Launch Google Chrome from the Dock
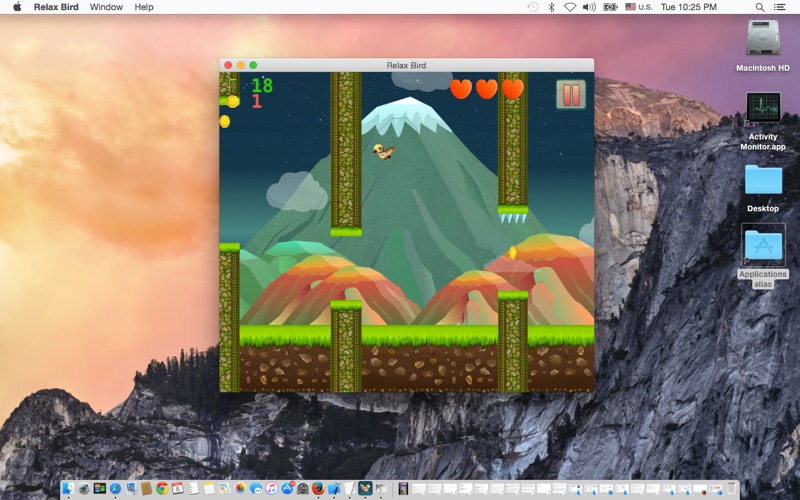The height and width of the screenshot is (500, 800). click(161, 489)
